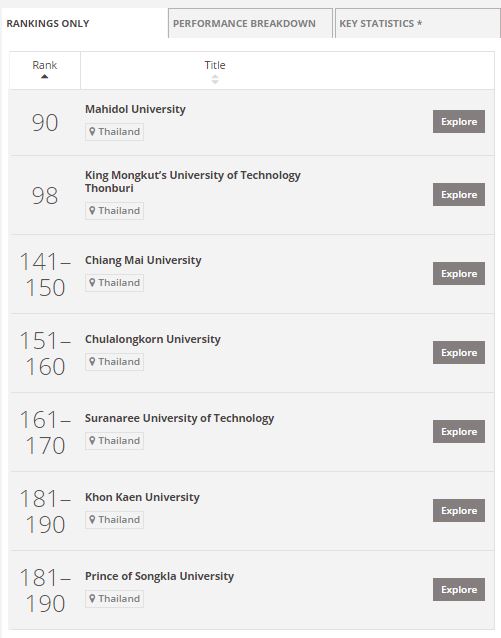501x638 pixels.
Task: Explore Khon Kaen University
Action: [x=459, y=510]
